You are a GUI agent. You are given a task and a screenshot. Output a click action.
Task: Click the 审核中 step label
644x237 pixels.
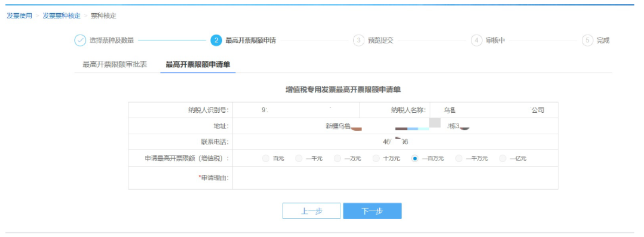pos(496,41)
